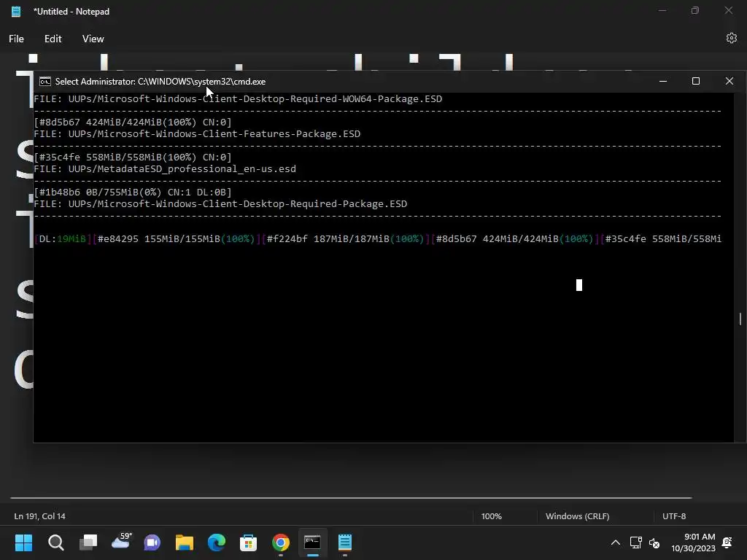Open the Edit menu in Notepad
The height and width of the screenshot is (560, 747).
tap(53, 39)
